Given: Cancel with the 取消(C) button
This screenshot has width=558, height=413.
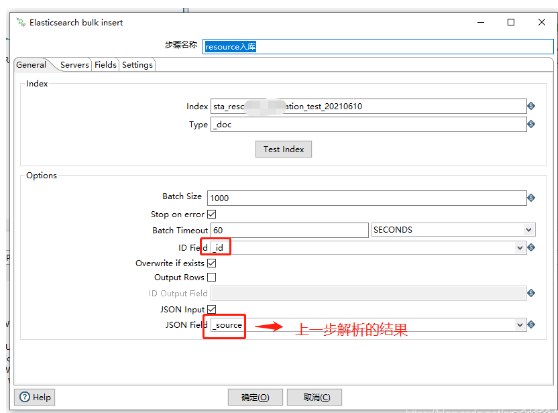Looking at the screenshot, I should pos(315,397).
